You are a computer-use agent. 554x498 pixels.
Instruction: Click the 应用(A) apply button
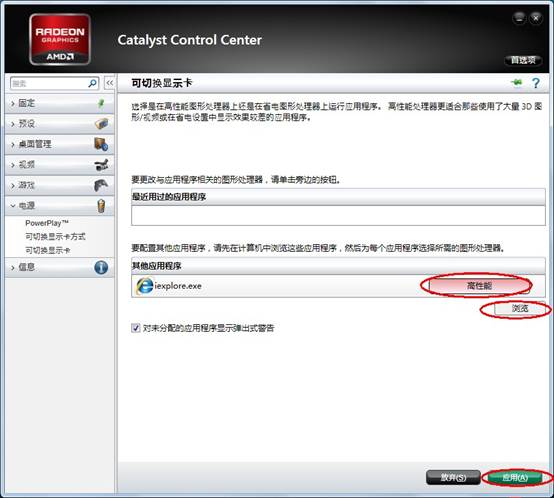pyautogui.click(x=515, y=478)
